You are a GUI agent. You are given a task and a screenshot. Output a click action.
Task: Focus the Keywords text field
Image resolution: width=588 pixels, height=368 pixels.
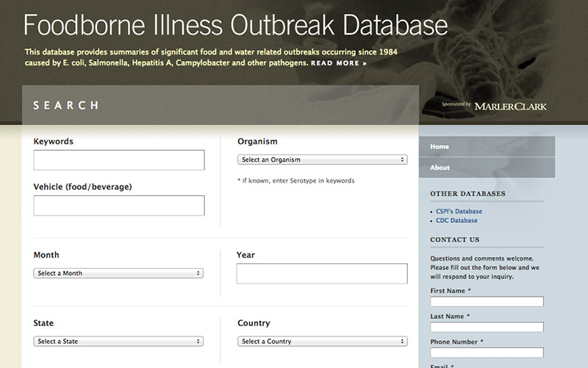(x=119, y=160)
